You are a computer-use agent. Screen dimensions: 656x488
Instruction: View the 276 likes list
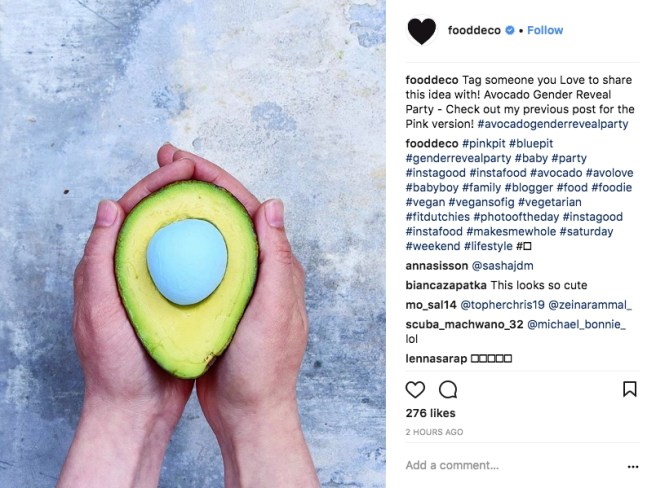click(x=430, y=413)
